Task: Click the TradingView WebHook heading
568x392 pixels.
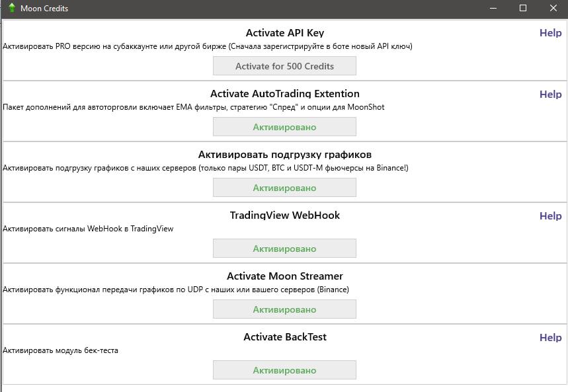Action: [x=284, y=216]
